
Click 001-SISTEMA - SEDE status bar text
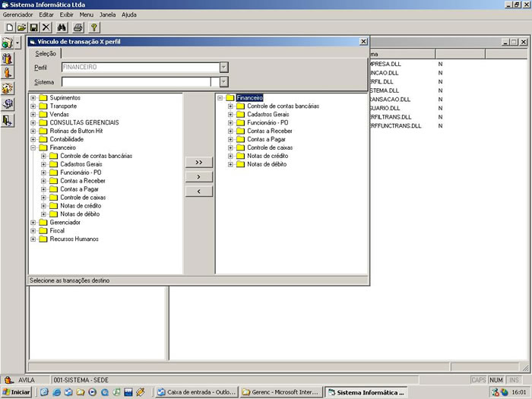click(81, 380)
